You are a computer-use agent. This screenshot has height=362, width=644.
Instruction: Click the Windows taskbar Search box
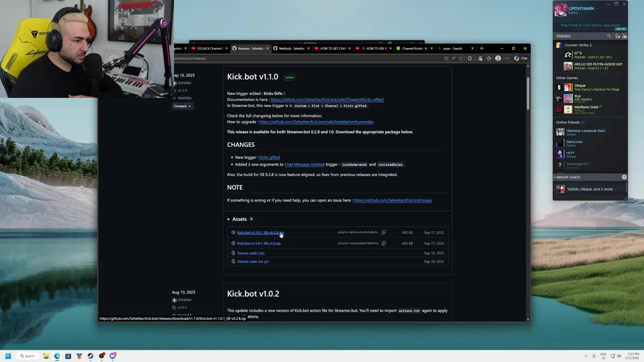click(x=26, y=356)
